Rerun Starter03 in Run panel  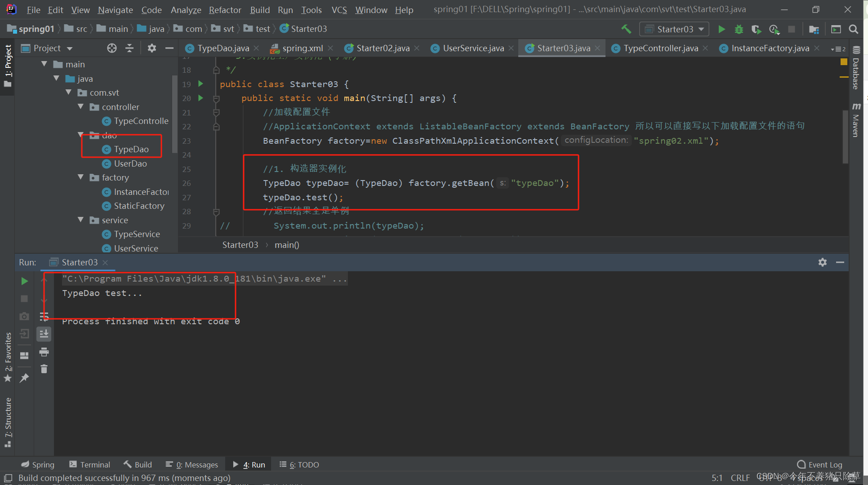coord(25,281)
